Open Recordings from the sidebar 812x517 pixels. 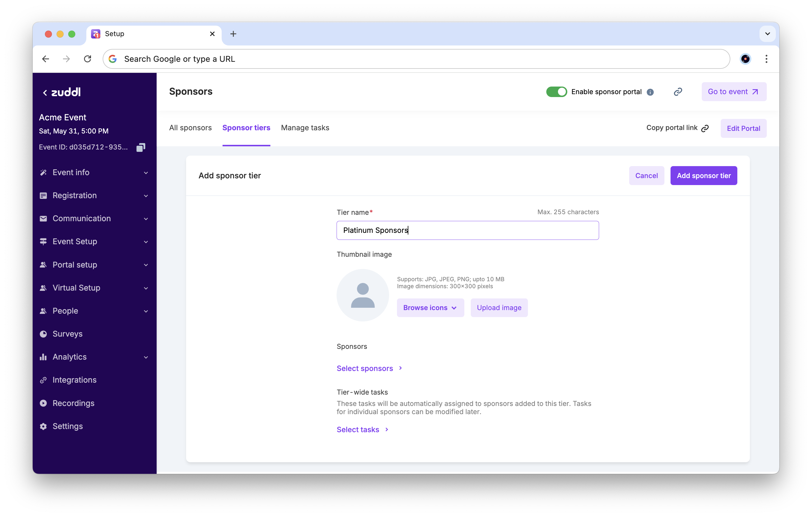[73, 403]
